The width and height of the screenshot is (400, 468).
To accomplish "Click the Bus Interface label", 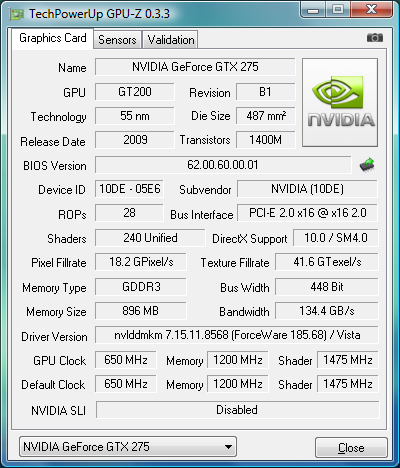I will pyautogui.click(x=202, y=215).
